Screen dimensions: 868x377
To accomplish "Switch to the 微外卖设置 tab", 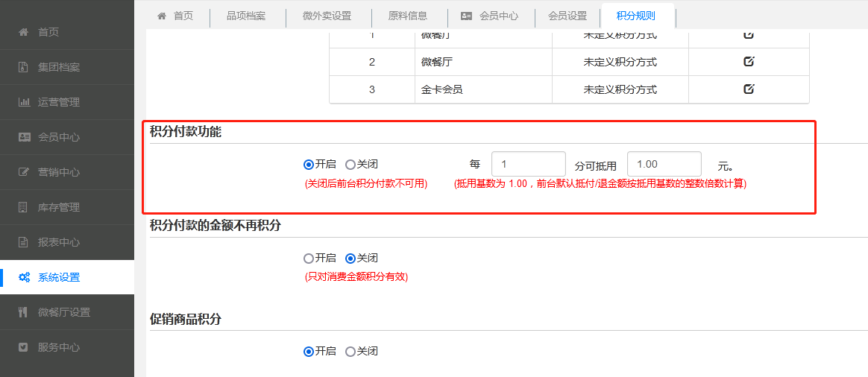I will pos(327,16).
